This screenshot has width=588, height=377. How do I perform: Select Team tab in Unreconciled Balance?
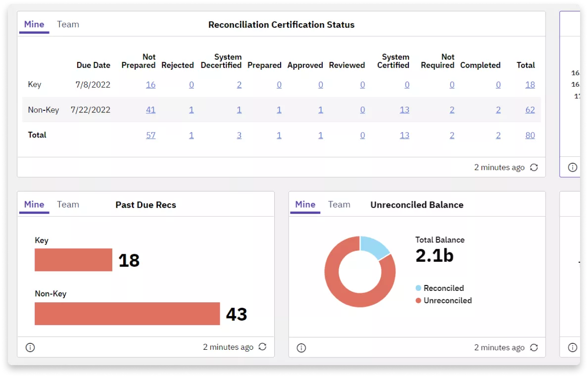(339, 204)
